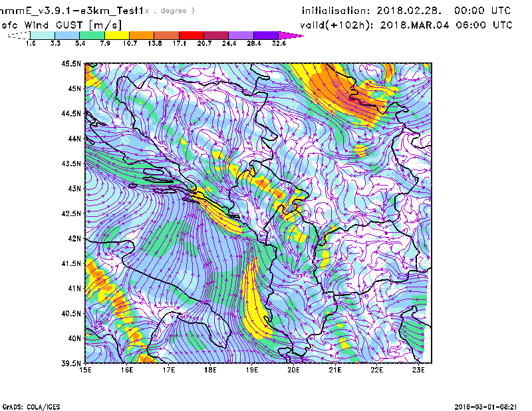Image resolution: width=532 pixels, height=411 pixels.
Task: Pick the coral 13.8–17.1 legend swatch
Action: [x=167, y=35]
